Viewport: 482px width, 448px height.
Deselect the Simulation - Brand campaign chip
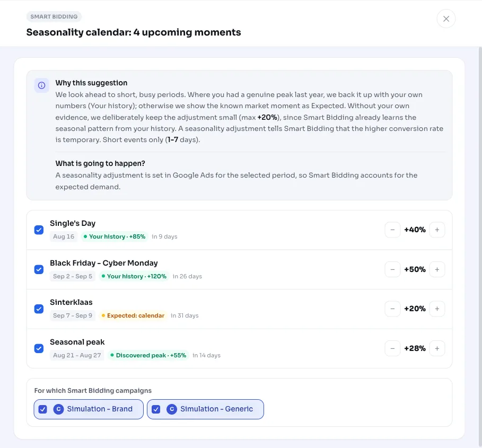89,409
